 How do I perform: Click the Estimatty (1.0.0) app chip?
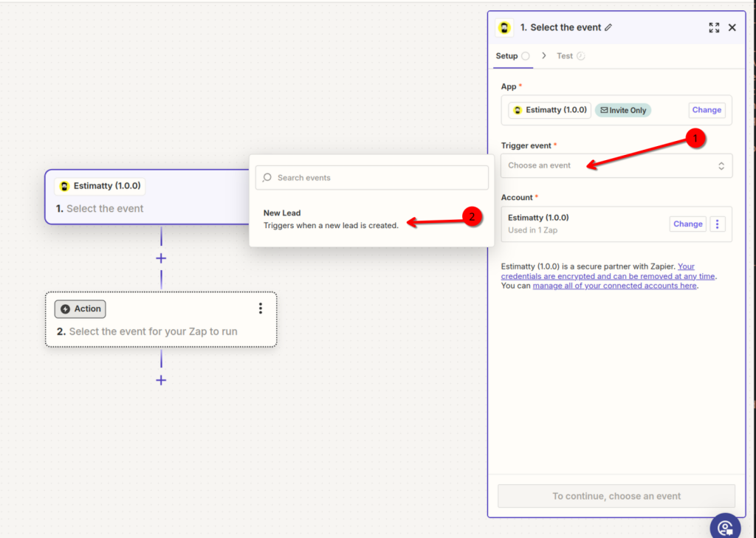click(x=549, y=110)
